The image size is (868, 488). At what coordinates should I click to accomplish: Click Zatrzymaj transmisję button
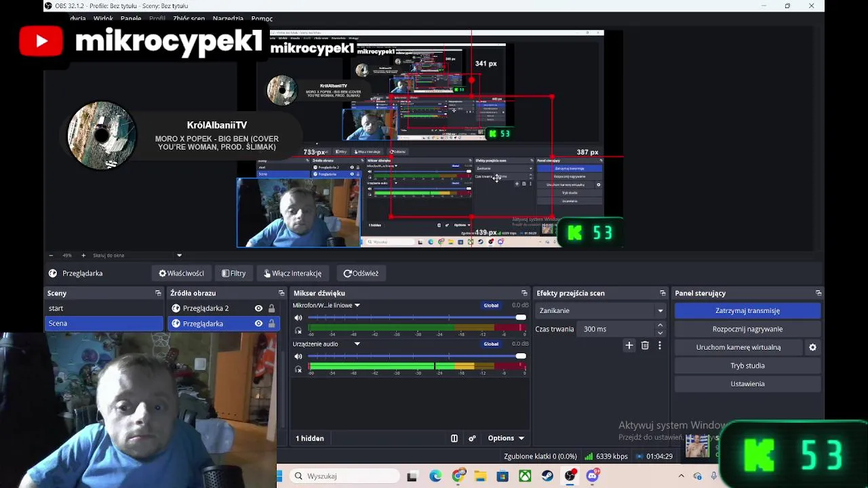[x=747, y=310]
